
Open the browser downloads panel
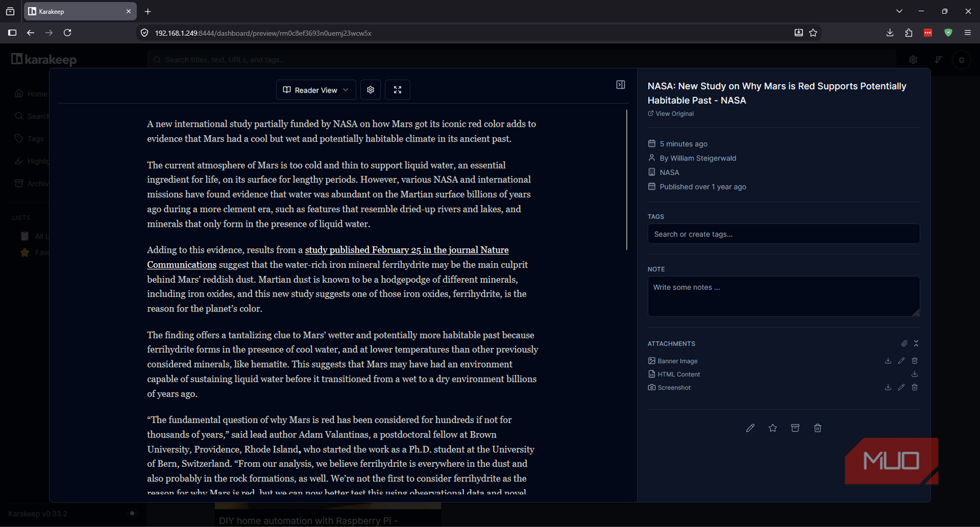[x=890, y=33]
